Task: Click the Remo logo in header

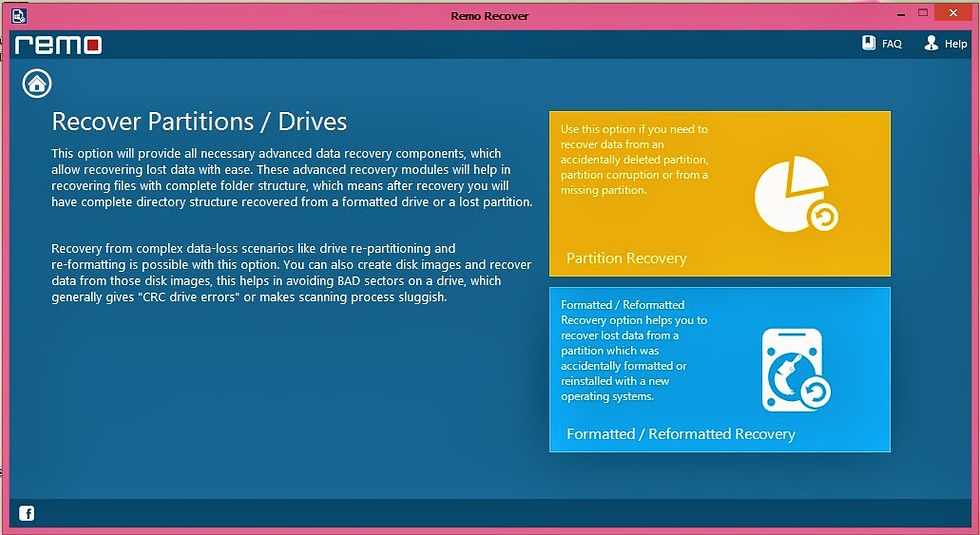Action: pyautogui.click(x=58, y=45)
